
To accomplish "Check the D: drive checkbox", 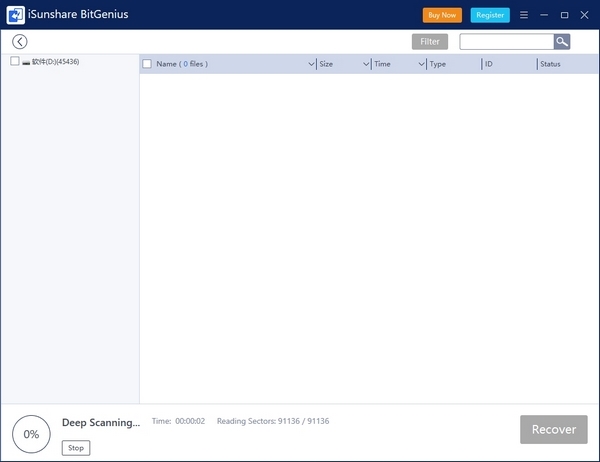I will click(15, 61).
